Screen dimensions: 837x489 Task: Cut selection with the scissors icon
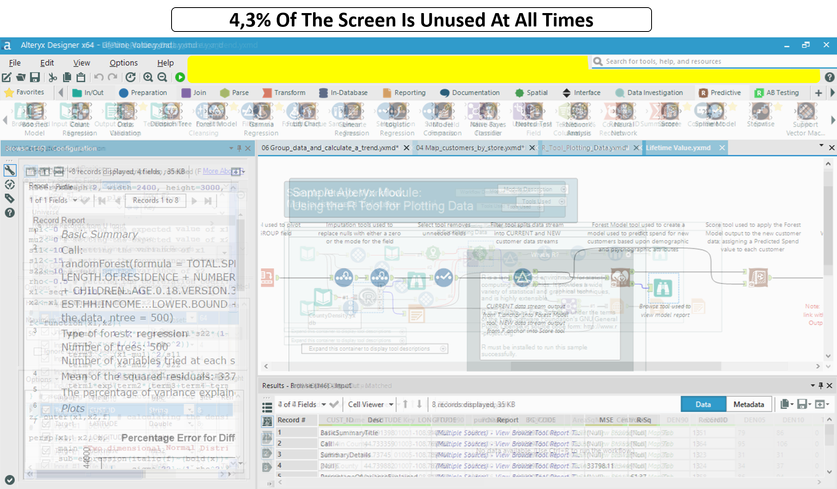[x=52, y=77]
